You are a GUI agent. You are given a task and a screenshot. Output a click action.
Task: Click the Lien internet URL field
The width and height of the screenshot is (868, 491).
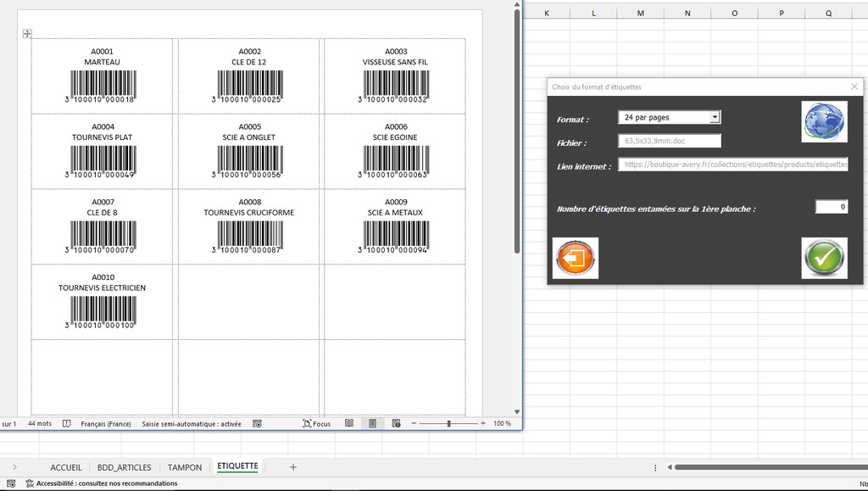coord(733,164)
